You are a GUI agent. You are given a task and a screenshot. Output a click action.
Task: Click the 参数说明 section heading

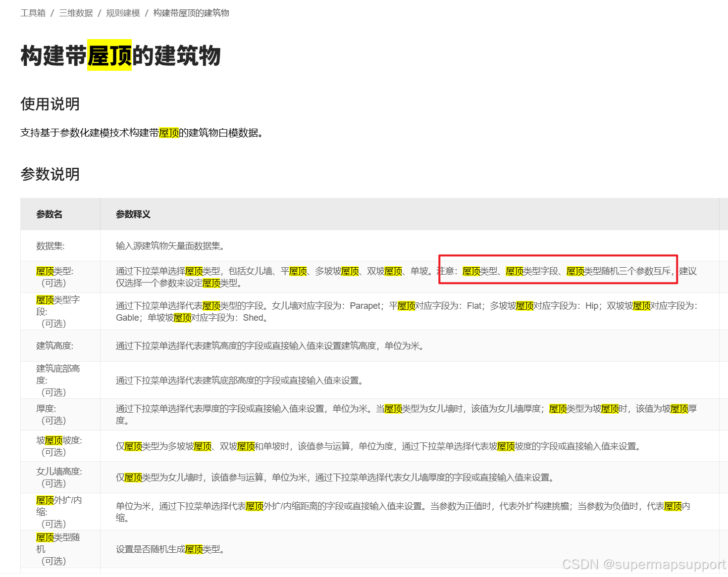pyautogui.click(x=50, y=174)
